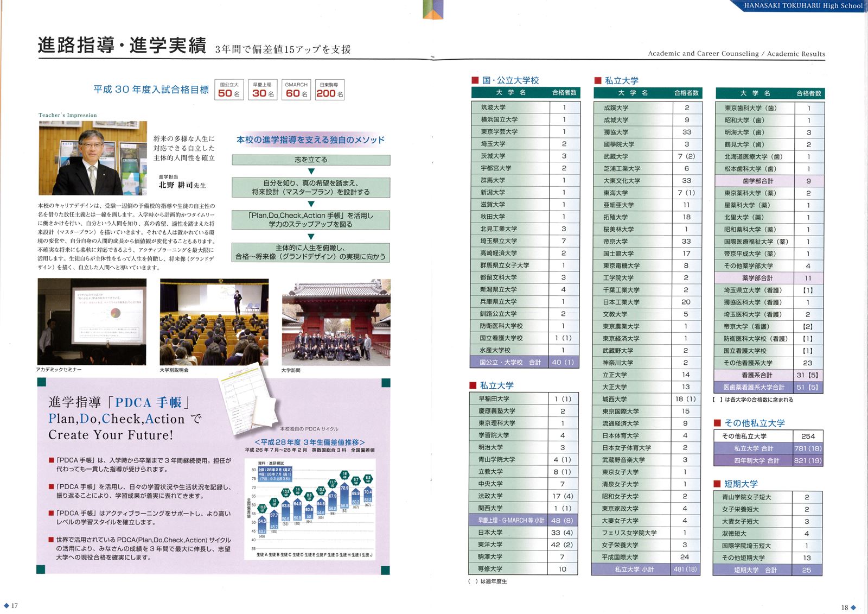The width and height of the screenshot is (868, 614).
Task: Select the 横浜国立大学 table row
Action: (526, 119)
